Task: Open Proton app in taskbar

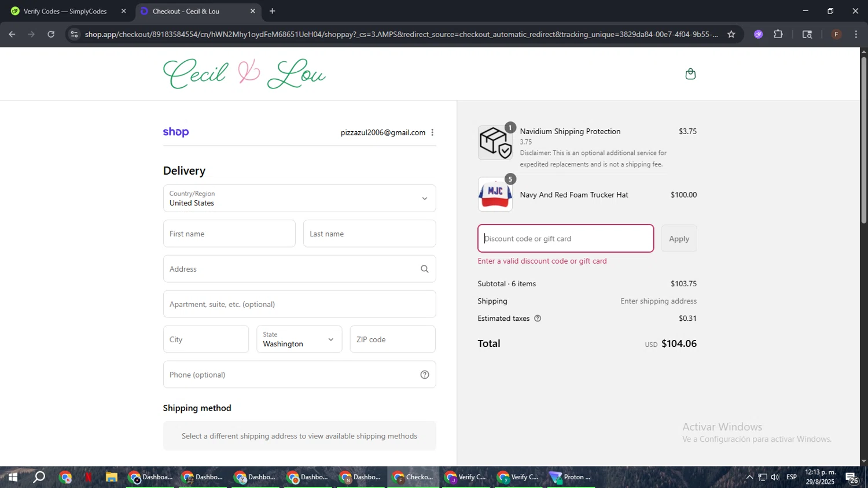Action: (571, 477)
